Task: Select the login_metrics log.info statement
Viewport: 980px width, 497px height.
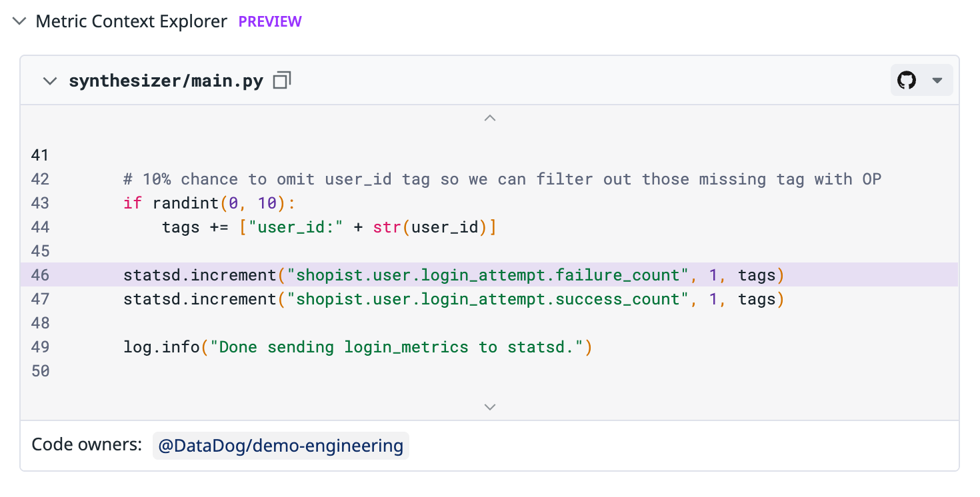Action: (356, 346)
